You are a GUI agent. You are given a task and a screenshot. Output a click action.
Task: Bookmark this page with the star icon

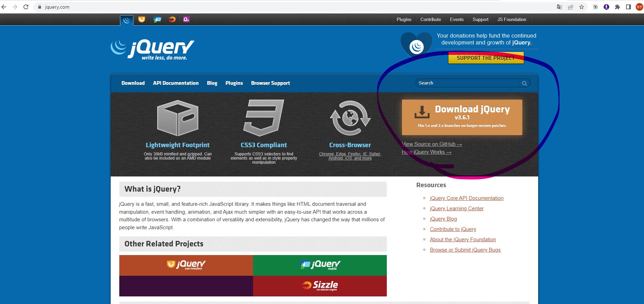coord(582,7)
